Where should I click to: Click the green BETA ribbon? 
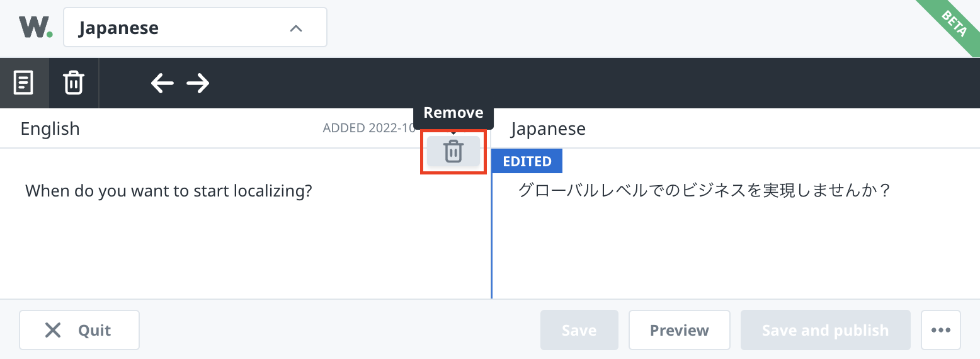click(953, 24)
